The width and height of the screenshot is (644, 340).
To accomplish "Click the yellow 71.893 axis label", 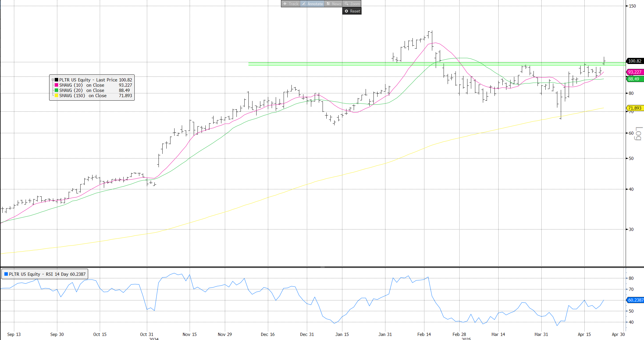I will (x=635, y=108).
